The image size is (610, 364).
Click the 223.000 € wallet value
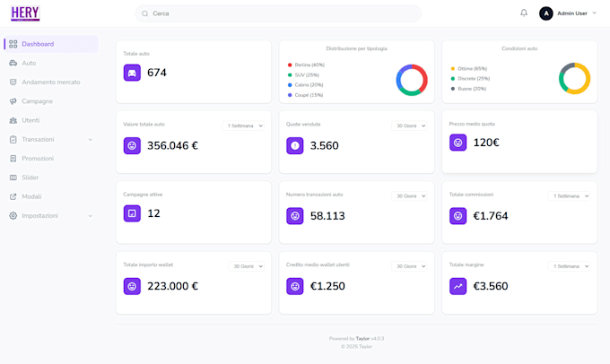(172, 286)
